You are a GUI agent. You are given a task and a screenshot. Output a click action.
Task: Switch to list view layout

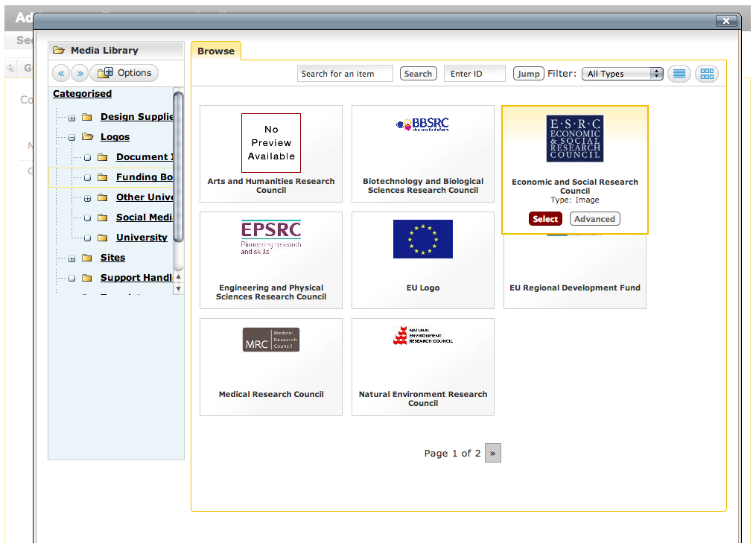(x=679, y=74)
